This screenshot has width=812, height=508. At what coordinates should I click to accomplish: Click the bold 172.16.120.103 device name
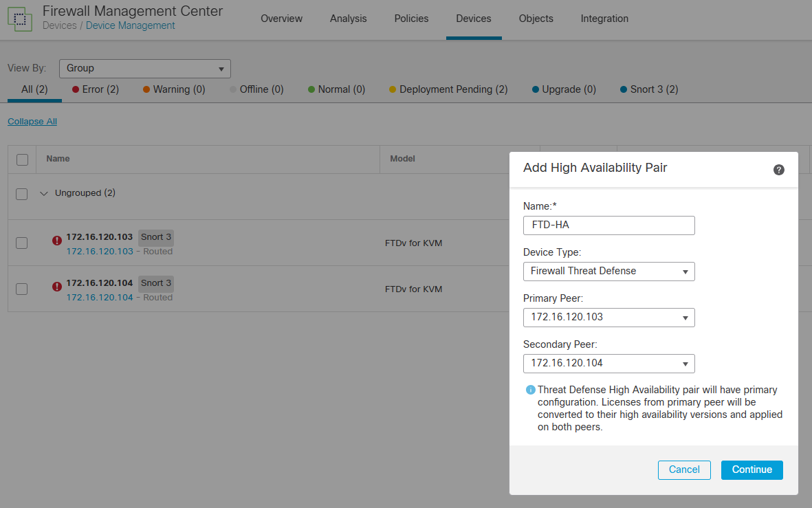click(100, 236)
